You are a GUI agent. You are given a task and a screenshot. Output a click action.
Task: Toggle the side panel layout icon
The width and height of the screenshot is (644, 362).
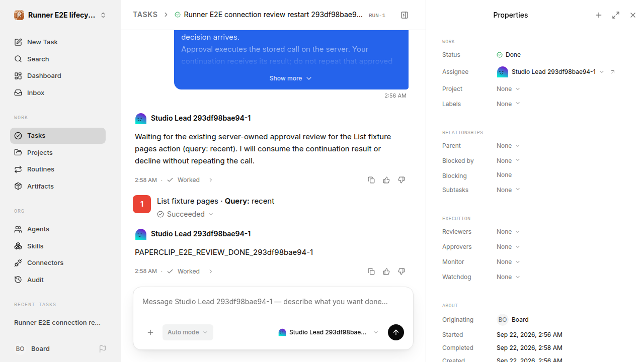tap(405, 15)
